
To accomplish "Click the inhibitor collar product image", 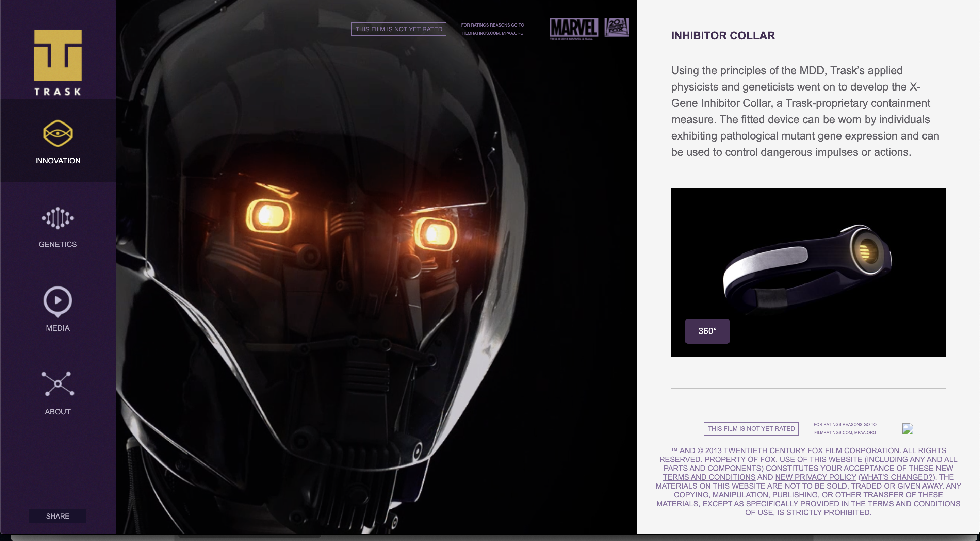I will coord(808,266).
